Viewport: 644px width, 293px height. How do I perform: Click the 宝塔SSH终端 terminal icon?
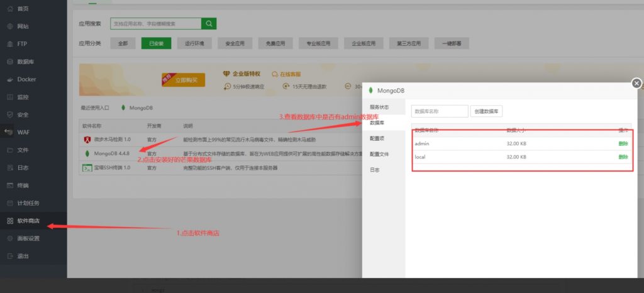pos(87,168)
